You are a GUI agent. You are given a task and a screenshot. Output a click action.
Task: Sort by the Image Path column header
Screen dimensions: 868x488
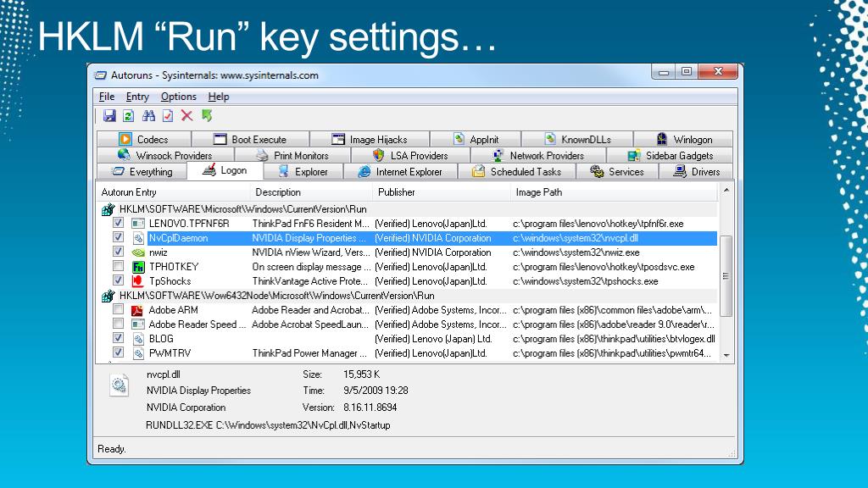click(614, 192)
